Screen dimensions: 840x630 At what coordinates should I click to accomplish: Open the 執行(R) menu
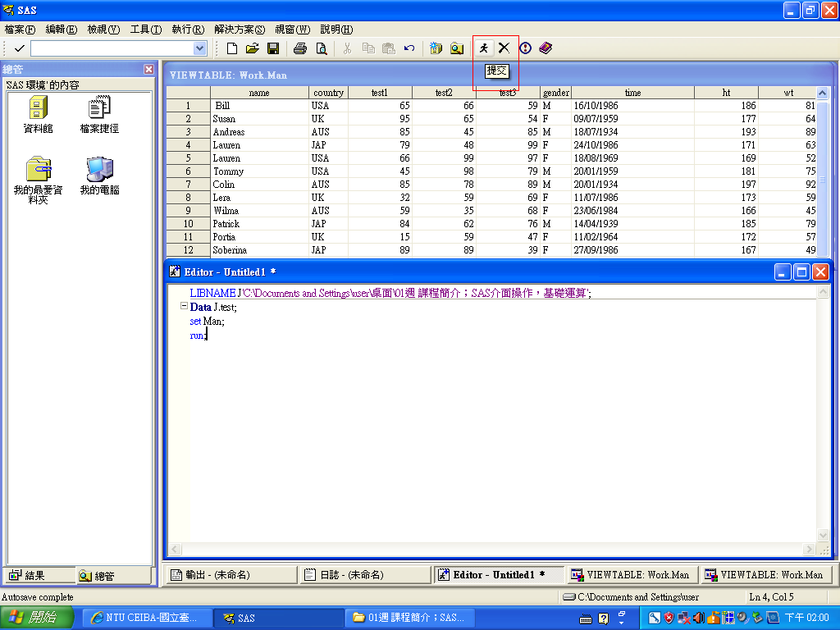pyautogui.click(x=188, y=29)
